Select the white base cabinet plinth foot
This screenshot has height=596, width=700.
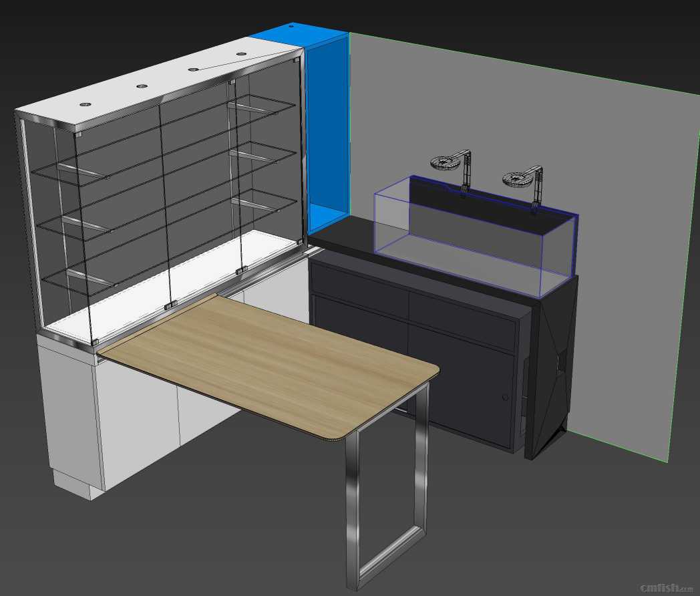(72, 484)
